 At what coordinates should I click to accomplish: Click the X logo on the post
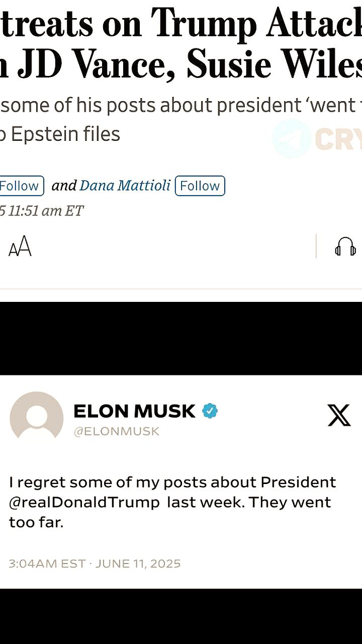[x=339, y=415]
